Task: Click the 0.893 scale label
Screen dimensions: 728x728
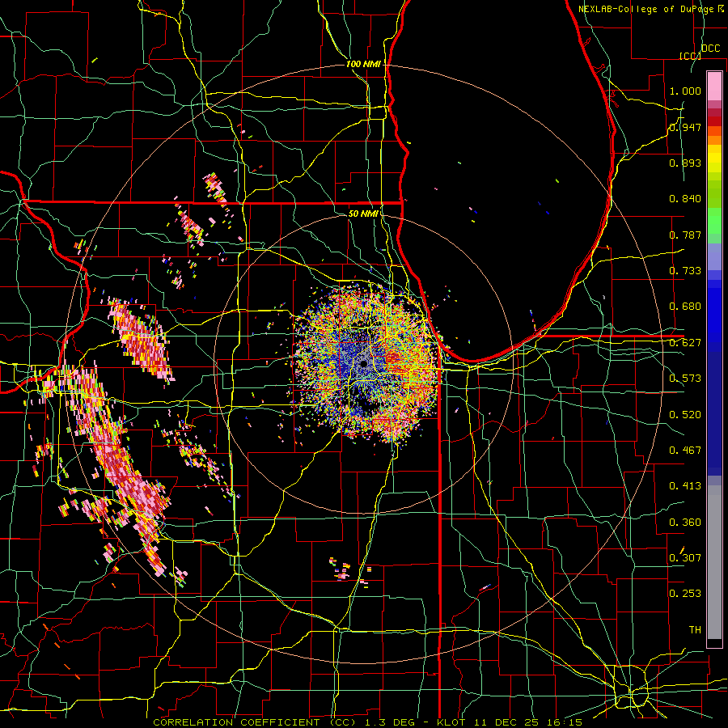Action: [685, 163]
